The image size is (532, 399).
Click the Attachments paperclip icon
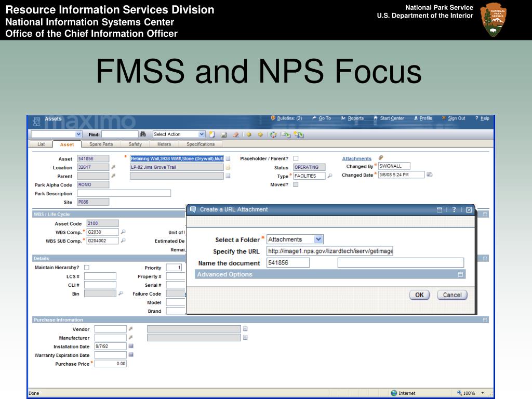pyautogui.click(x=381, y=157)
